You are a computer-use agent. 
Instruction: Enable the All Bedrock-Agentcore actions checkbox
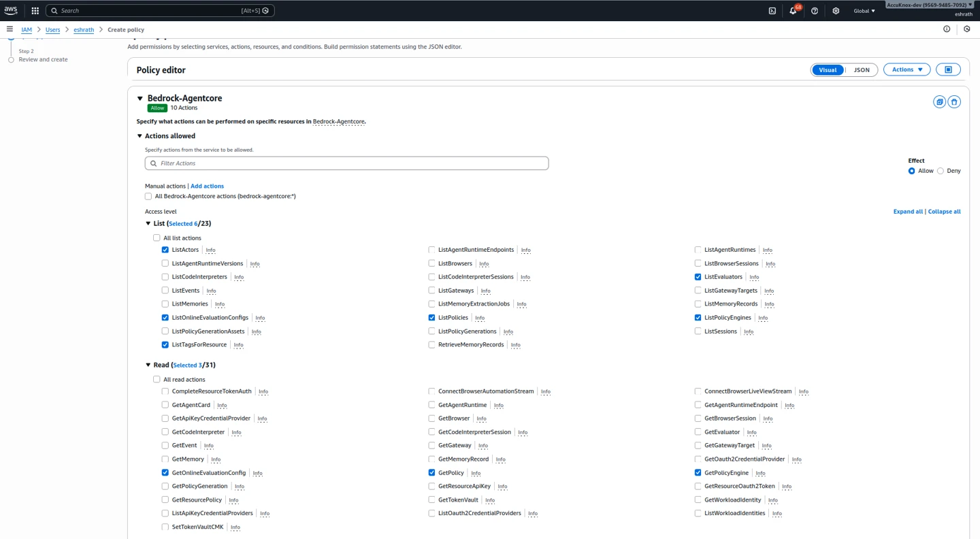(148, 196)
